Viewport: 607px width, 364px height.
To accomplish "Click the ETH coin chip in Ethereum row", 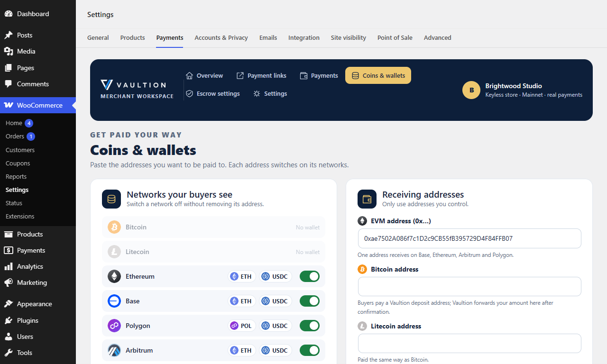I will [x=242, y=276].
